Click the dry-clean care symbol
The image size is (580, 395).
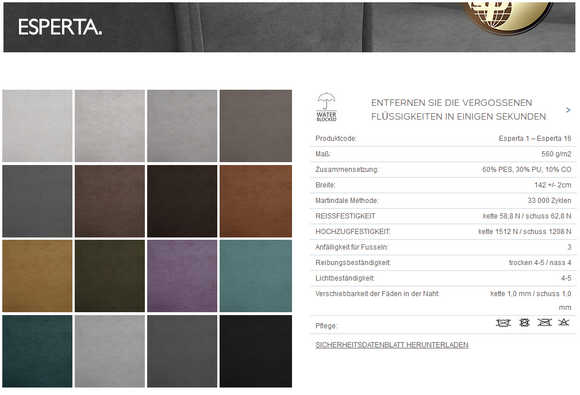524,323
